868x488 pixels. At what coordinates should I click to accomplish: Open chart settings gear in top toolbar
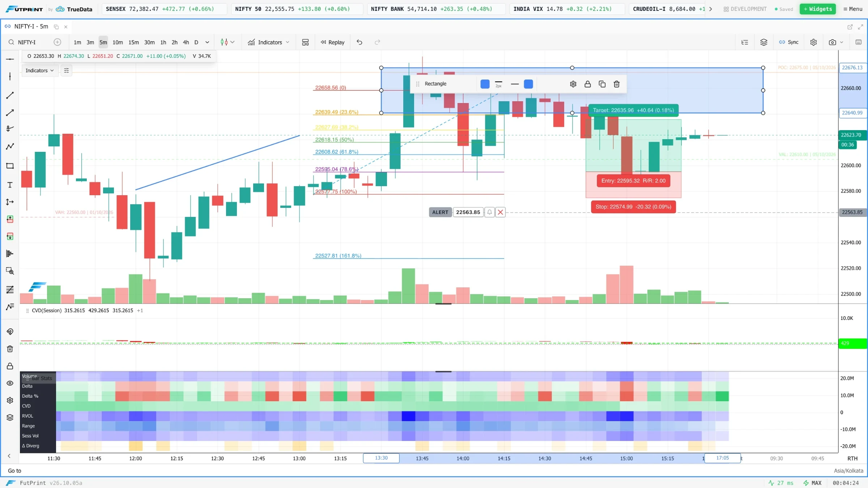point(813,42)
